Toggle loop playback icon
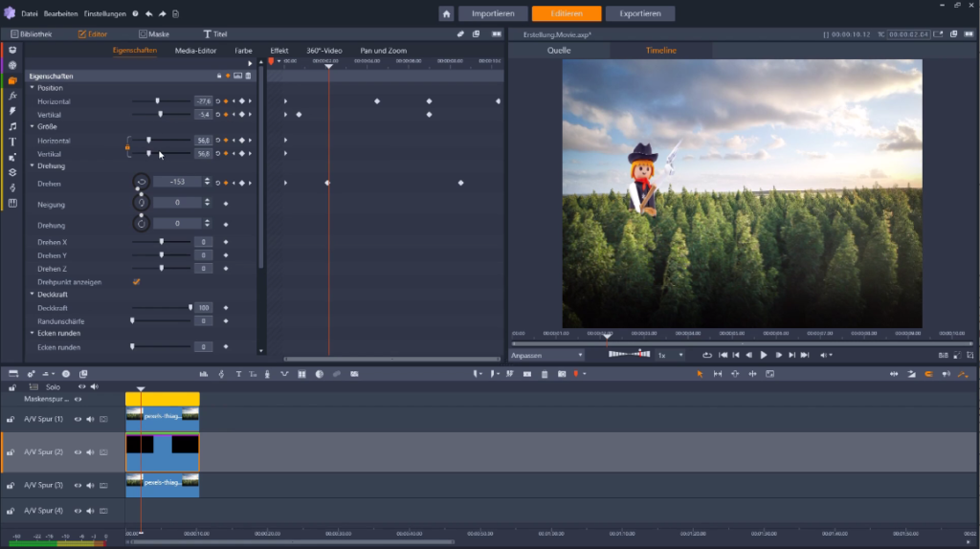 [707, 356]
